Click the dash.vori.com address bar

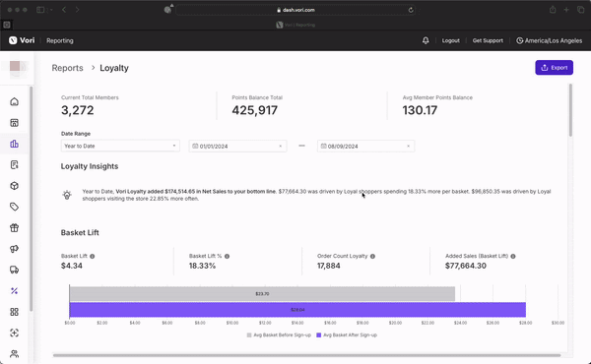(x=295, y=10)
